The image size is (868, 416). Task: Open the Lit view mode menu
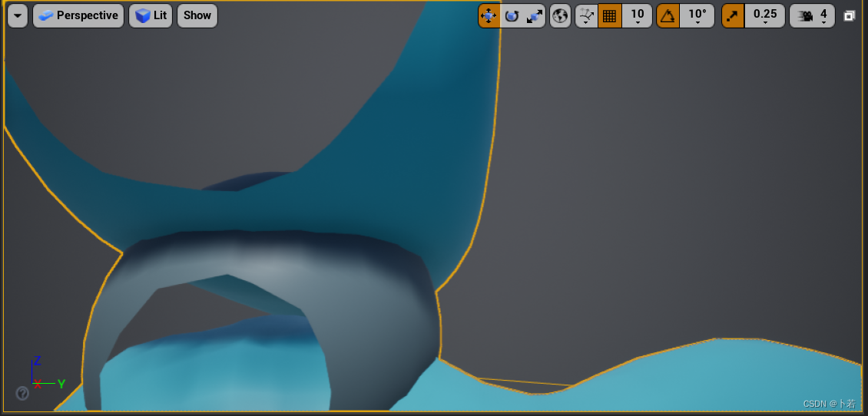coord(151,15)
